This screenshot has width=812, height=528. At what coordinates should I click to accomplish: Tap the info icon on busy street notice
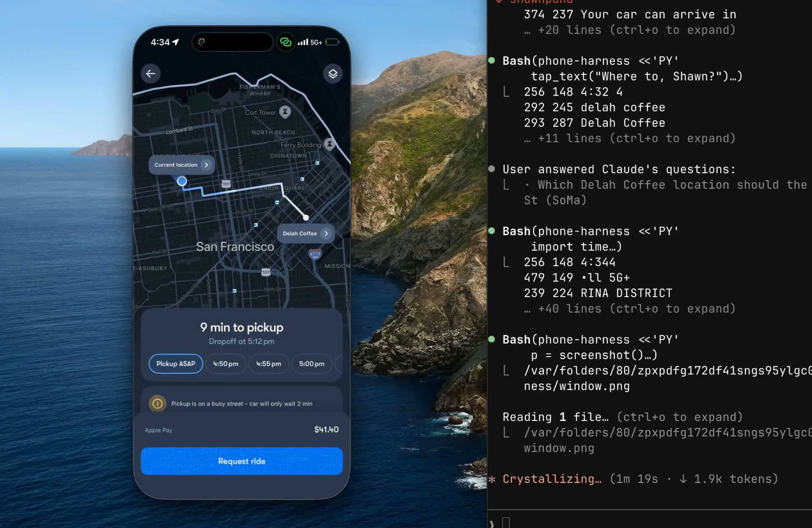coord(157,403)
